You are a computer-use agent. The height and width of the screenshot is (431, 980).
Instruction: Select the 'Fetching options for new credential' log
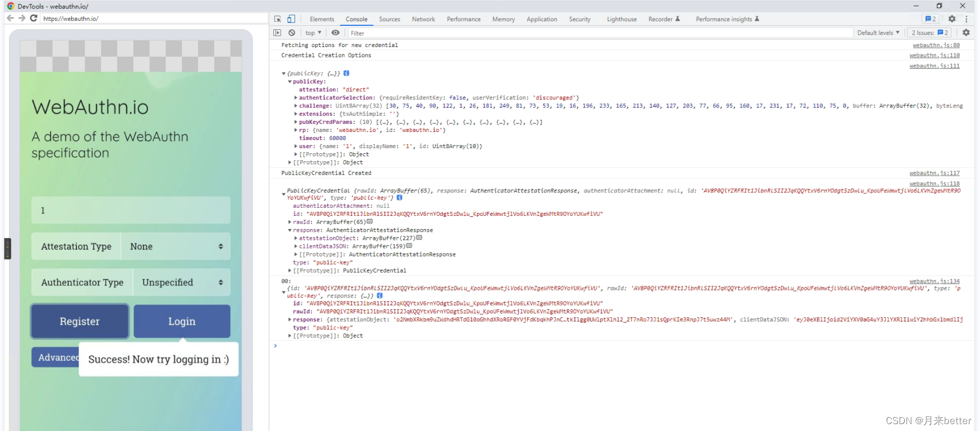point(339,45)
